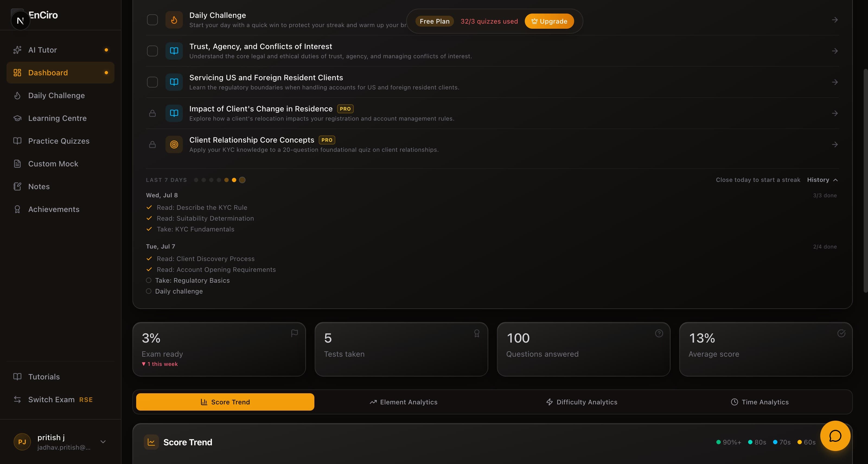This screenshot has height=464, width=868.
Task: Tick the Trust, Agency, and Conflicts checkbox
Action: click(152, 51)
